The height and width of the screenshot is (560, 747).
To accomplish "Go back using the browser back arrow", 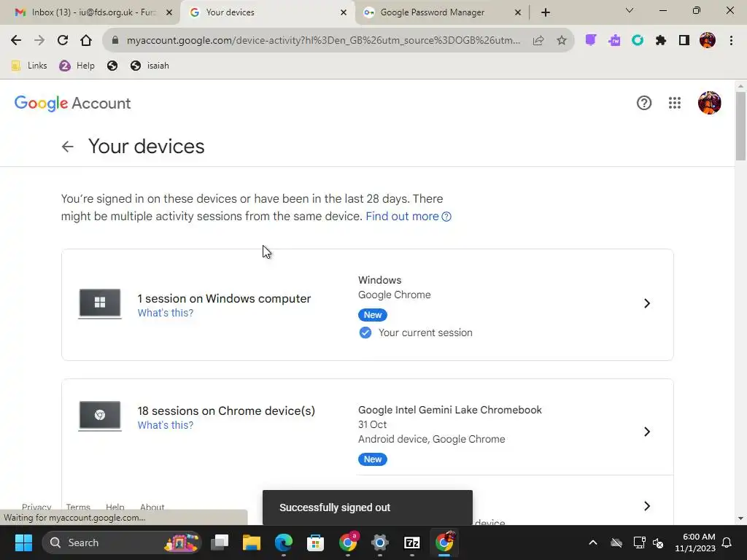I will pos(16,41).
